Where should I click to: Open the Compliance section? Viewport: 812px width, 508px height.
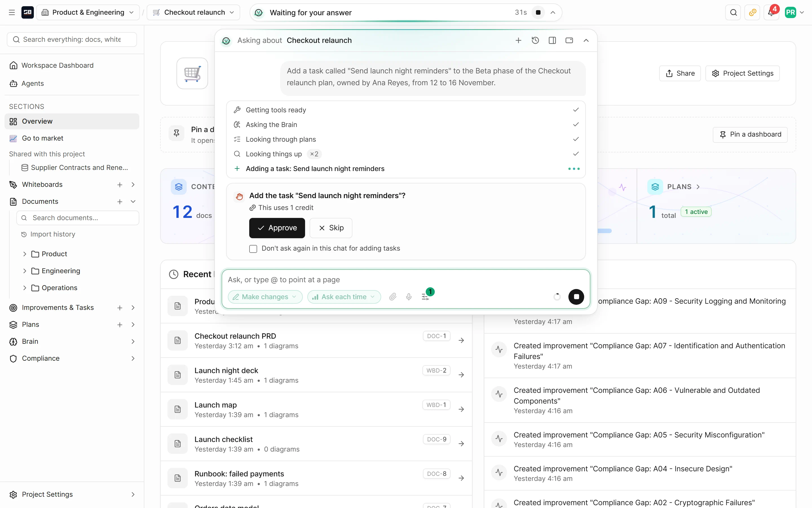tap(72, 358)
